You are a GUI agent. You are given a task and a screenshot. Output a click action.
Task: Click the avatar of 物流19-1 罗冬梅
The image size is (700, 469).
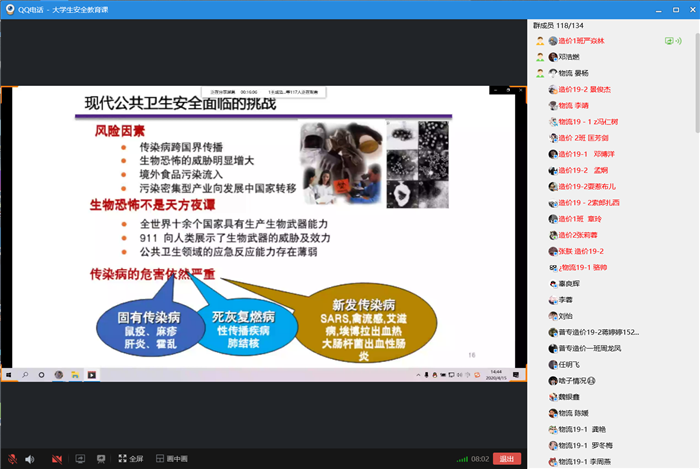[553, 445]
